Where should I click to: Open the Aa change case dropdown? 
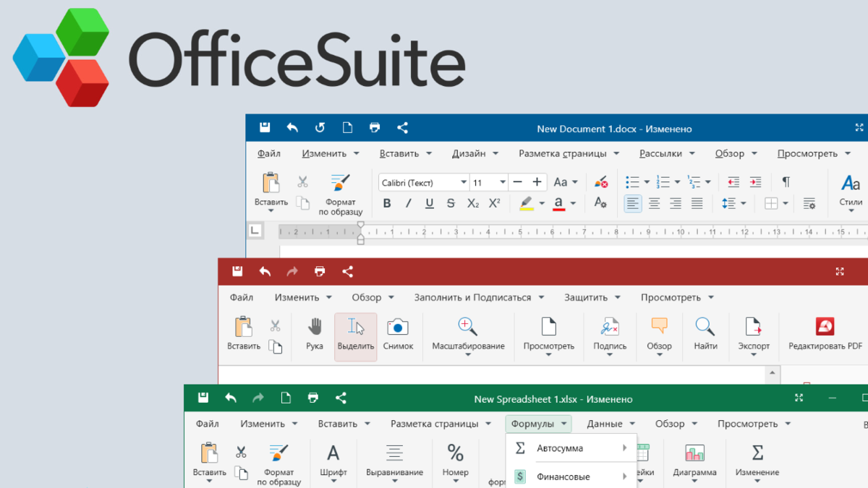tap(566, 182)
